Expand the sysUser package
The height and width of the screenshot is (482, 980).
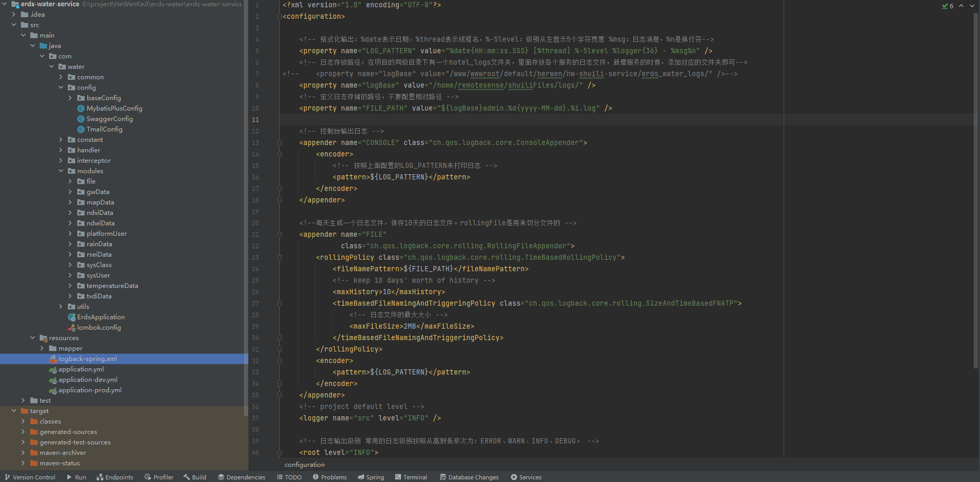(x=70, y=275)
